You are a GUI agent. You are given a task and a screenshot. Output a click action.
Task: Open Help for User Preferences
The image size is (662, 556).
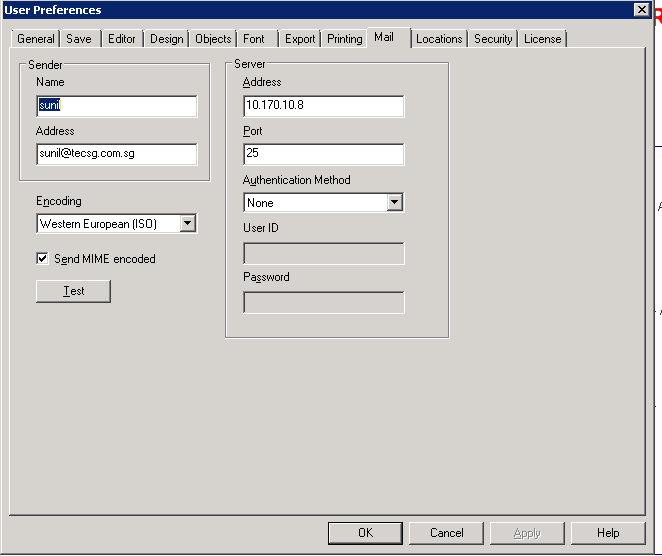608,533
